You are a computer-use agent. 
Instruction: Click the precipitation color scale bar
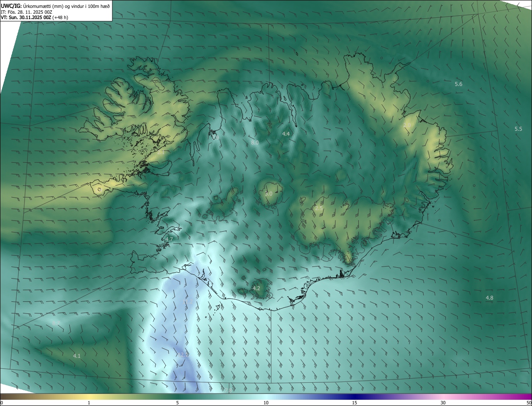click(x=266, y=397)
